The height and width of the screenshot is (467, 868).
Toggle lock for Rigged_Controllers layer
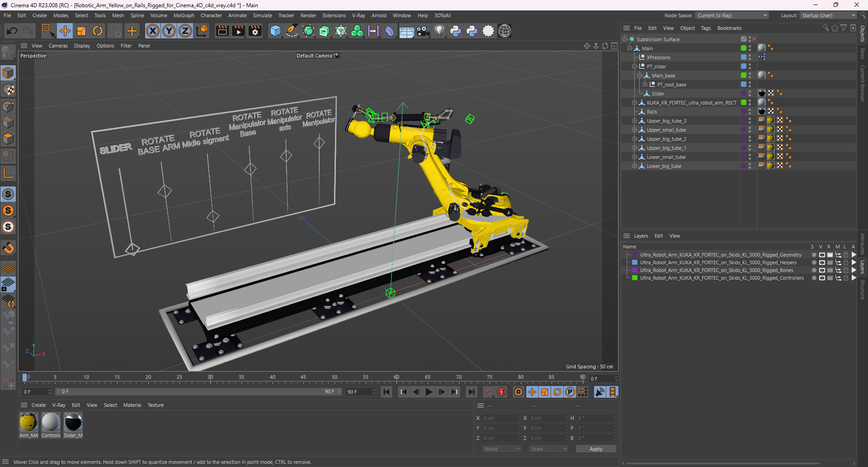click(845, 278)
